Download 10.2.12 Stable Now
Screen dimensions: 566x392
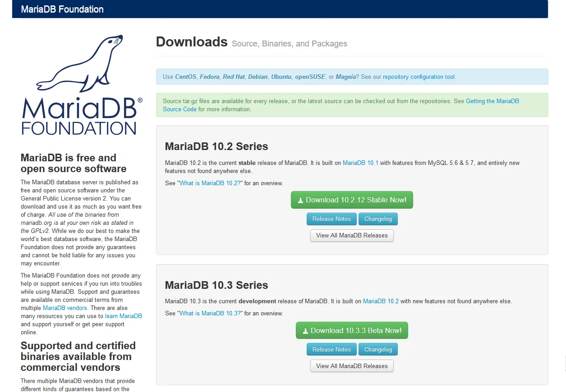pos(352,200)
